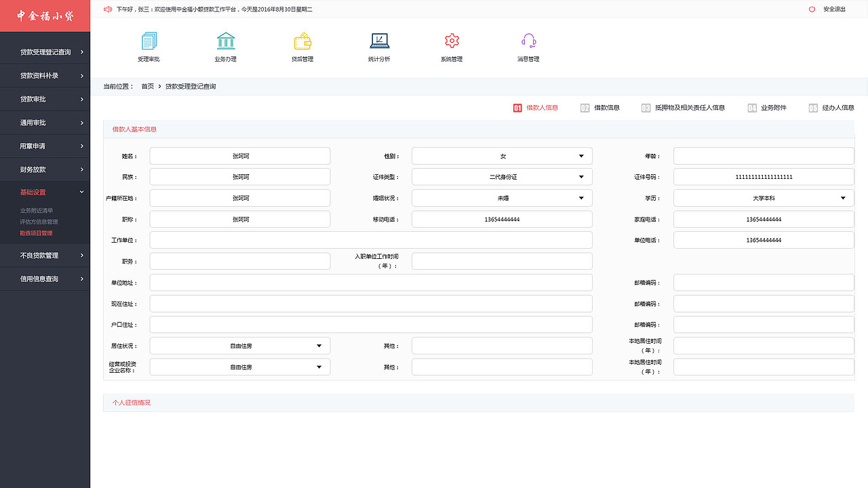
Task: Open the 系统管理 gear icon
Action: tap(452, 41)
